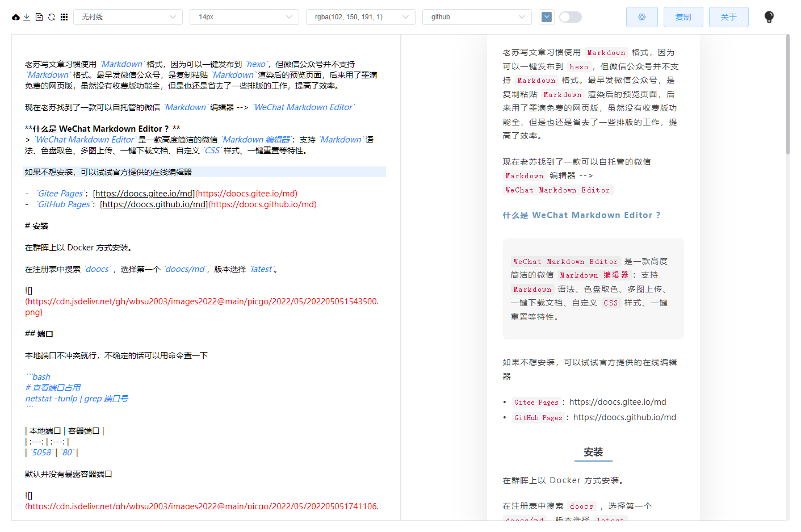Click the line "默认并没有暴露容器端口"
The width and height of the screenshot is (801, 532).
pyautogui.click(x=69, y=474)
